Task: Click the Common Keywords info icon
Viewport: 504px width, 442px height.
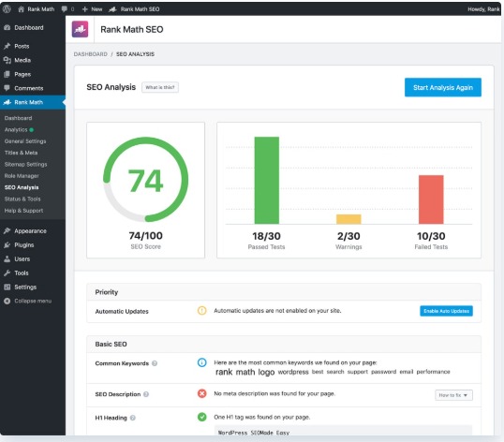Action: coord(201,362)
